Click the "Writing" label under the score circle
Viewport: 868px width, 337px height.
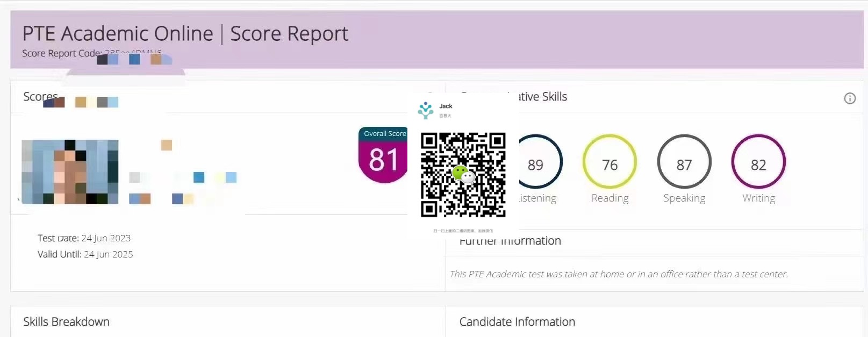(758, 198)
